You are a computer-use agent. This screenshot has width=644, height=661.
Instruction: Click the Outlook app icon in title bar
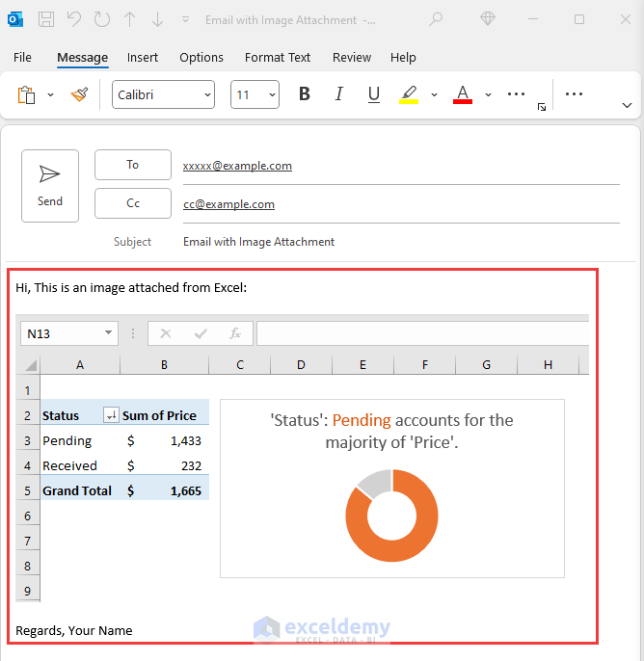point(15,19)
